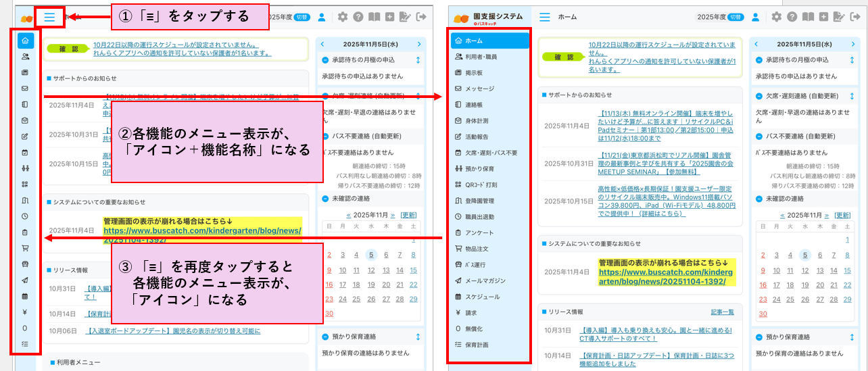Open the settings gear icon in the right screenshot
Screen dimensions: 868x371
click(x=777, y=17)
